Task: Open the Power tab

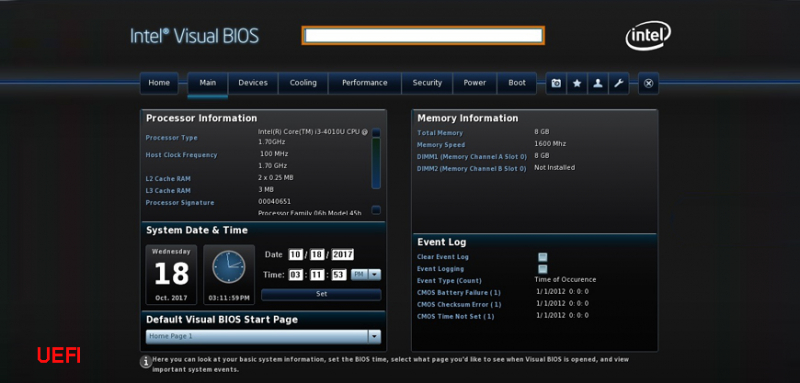Action: tap(474, 83)
